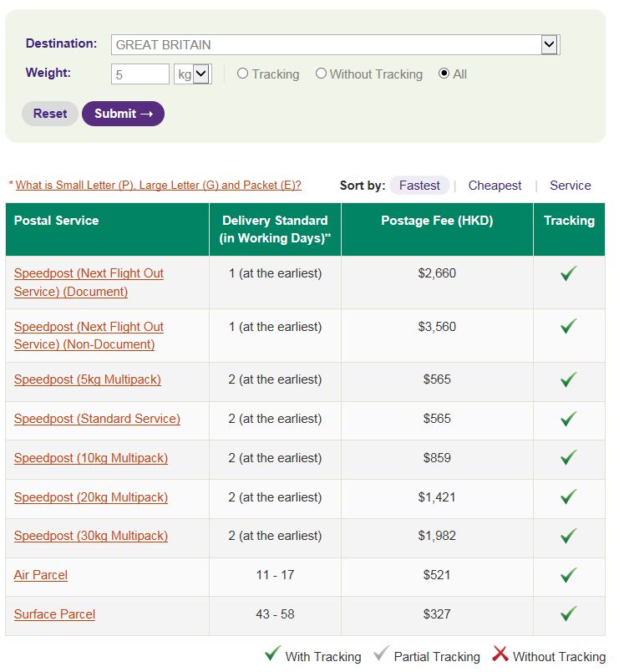Viewport: 619px width, 672px height.
Task: Click the red Without Tracking legend cross
Action: coord(500,654)
